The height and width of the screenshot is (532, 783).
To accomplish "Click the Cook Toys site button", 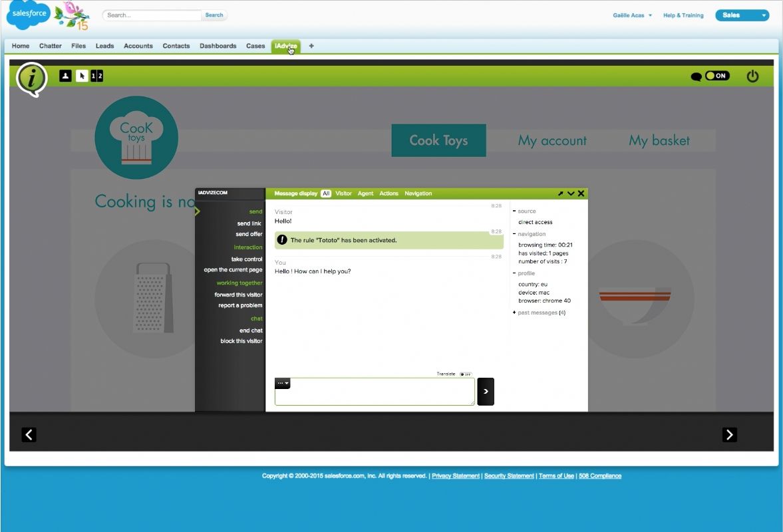I will [x=438, y=140].
